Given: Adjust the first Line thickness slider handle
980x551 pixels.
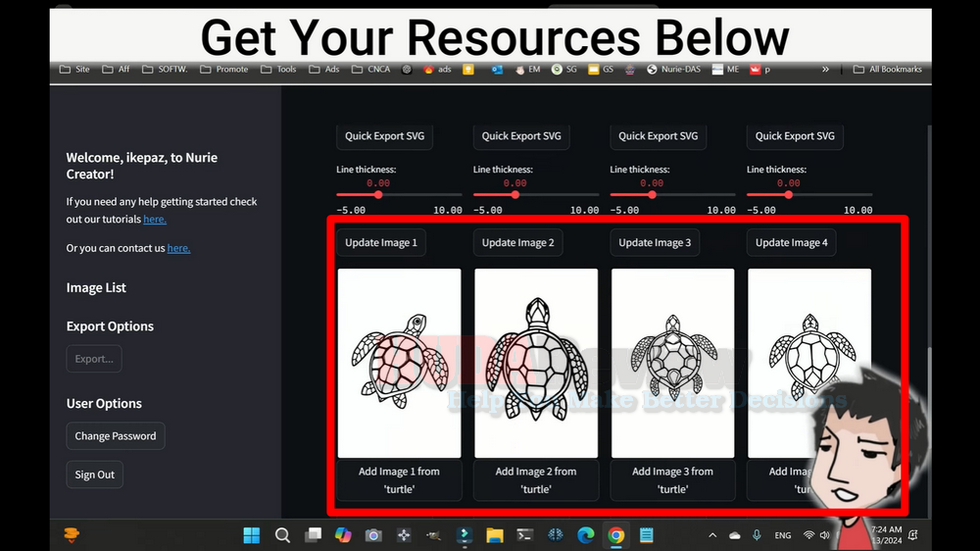Looking at the screenshot, I should (x=378, y=194).
